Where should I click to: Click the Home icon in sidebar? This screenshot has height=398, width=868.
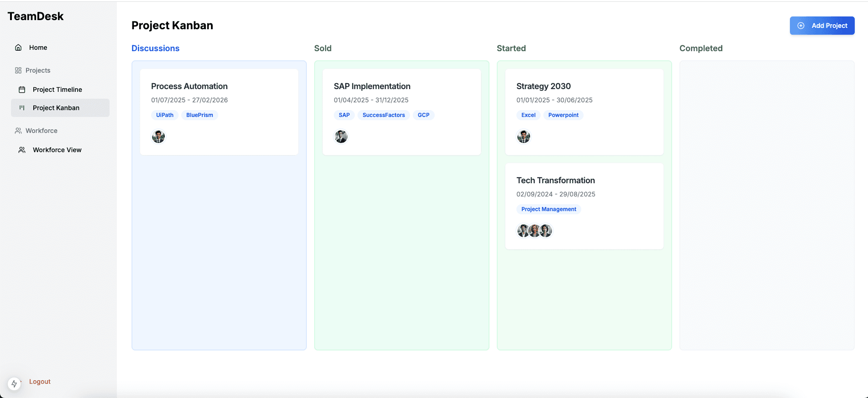point(18,48)
